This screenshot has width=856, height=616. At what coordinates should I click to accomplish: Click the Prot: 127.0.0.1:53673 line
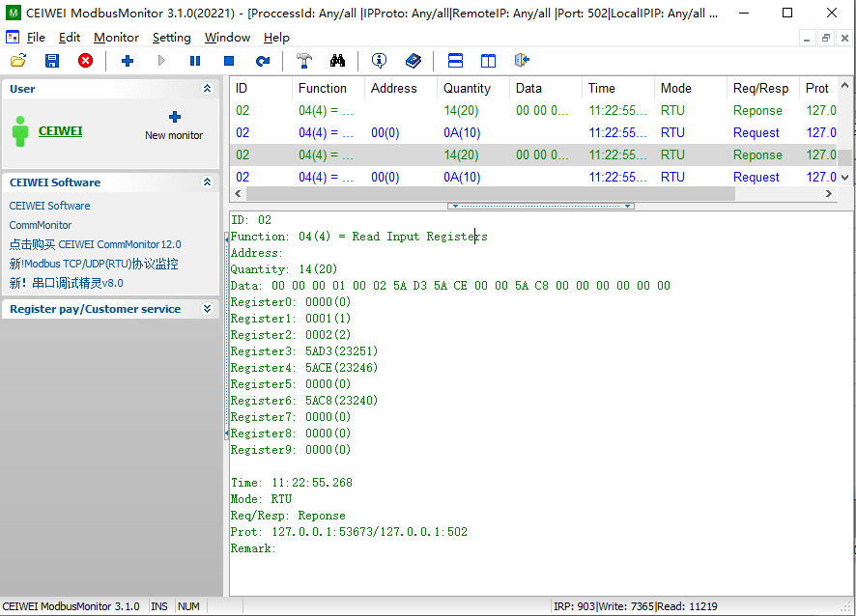click(x=349, y=532)
